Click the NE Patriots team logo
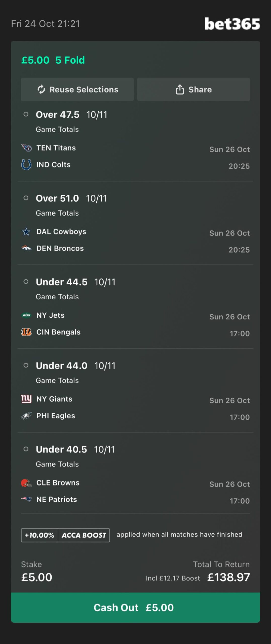This screenshot has height=644, width=271. tap(26, 500)
